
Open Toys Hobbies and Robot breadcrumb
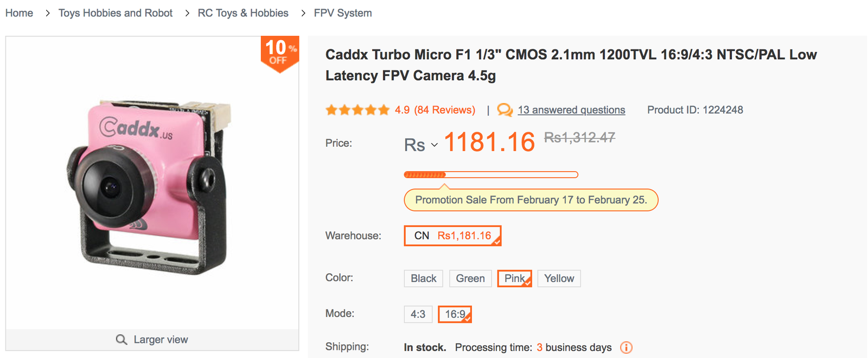[116, 13]
